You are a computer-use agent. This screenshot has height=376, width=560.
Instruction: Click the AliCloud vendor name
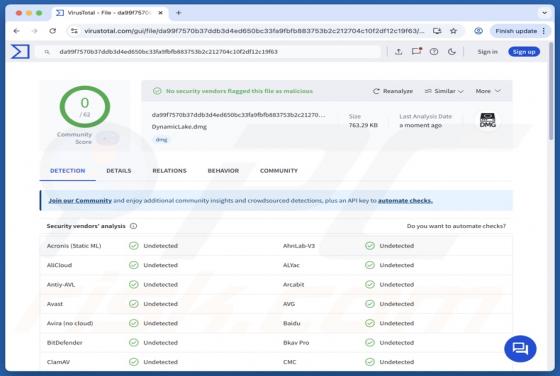pyautogui.click(x=59, y=265)
